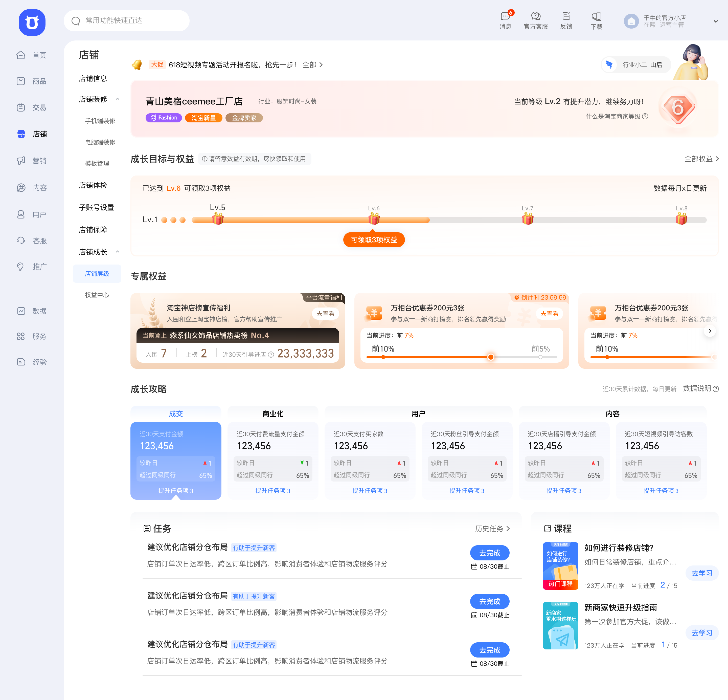Click the Lv.6 gift on level progress bar
The width and height of the screenshot is (728, 700).
[x=374, y=219]
